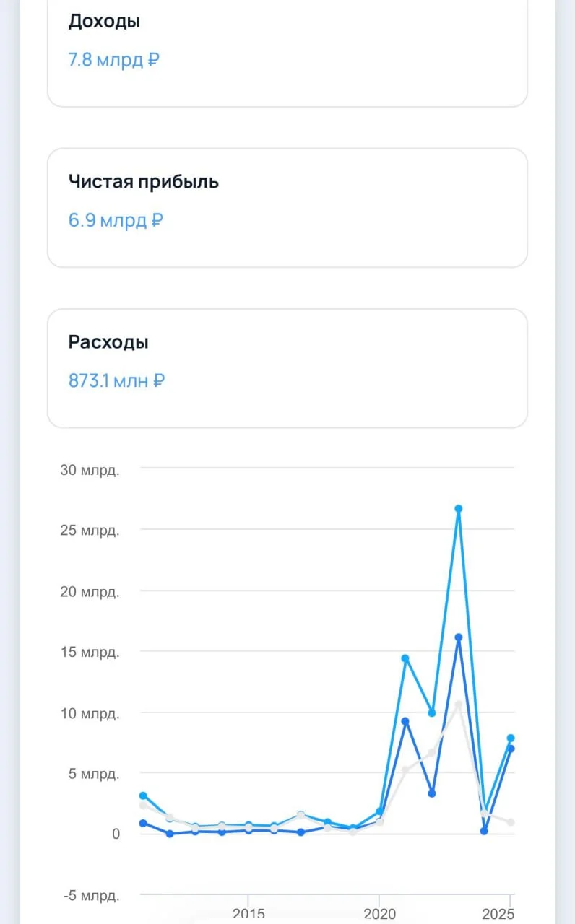Viewport: 575px width, 924px height.
Task: Click the 873.1 млн ₽ expenses value
Action: click(x=116, y=380)
